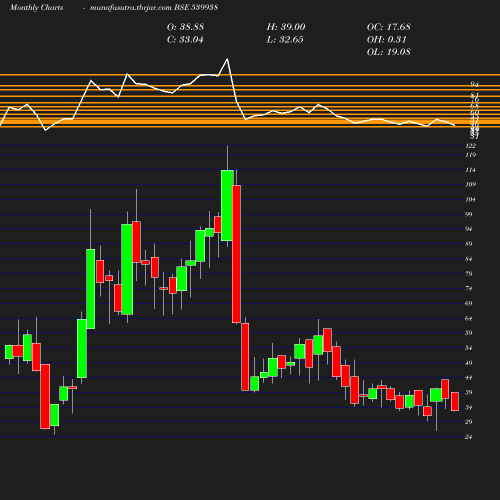Click the 109 price axis label
The image size is (500, 500).
click(x=470, y=184)
